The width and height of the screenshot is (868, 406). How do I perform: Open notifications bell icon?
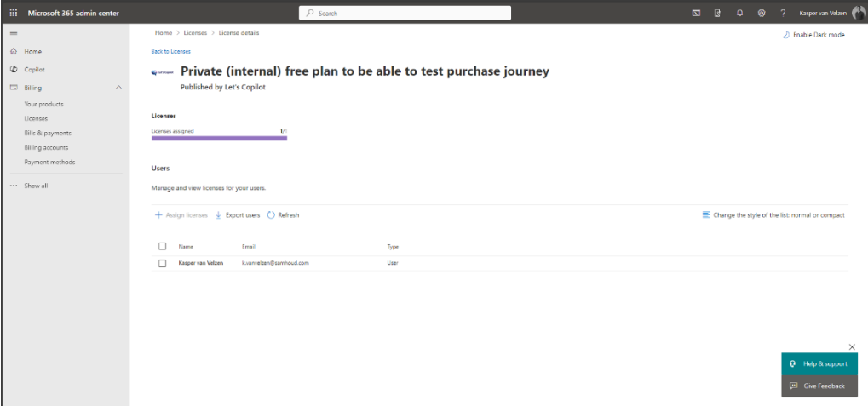739,14
